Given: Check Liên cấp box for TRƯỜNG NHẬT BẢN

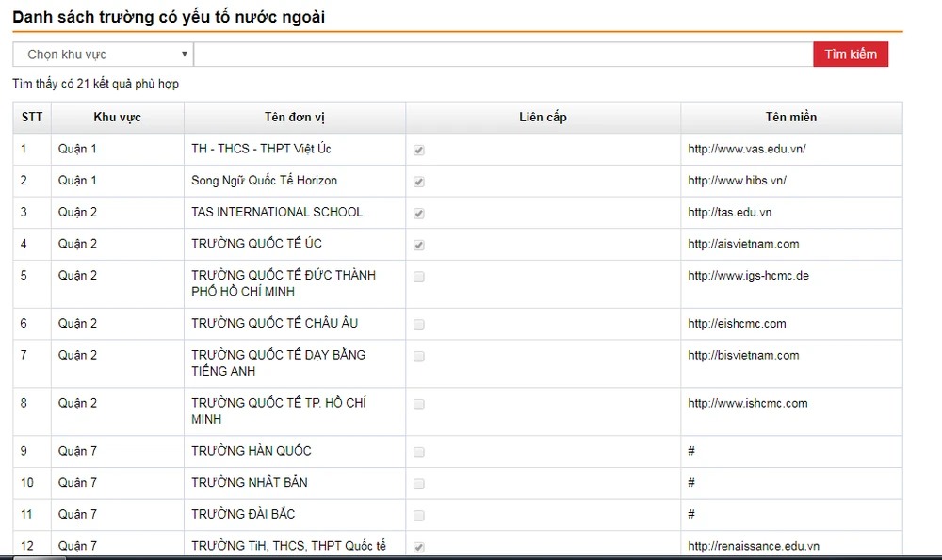Looking at the screenshot, I should 419,484.
